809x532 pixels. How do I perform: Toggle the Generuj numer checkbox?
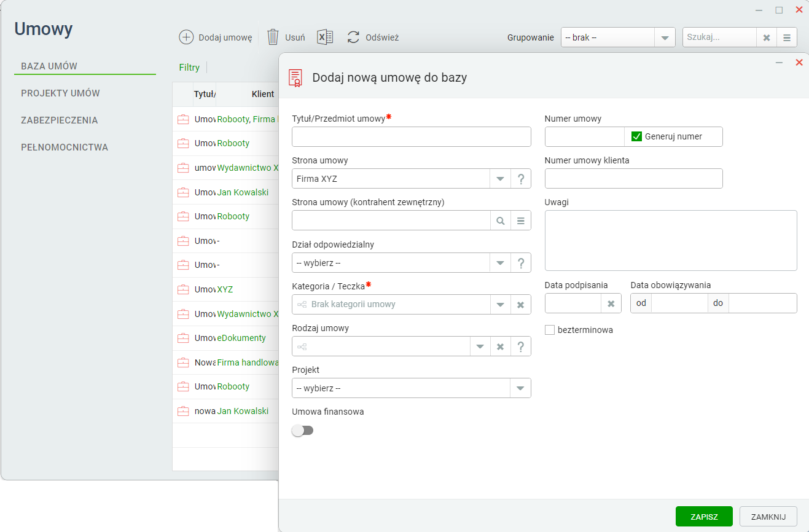pos(636,136)
